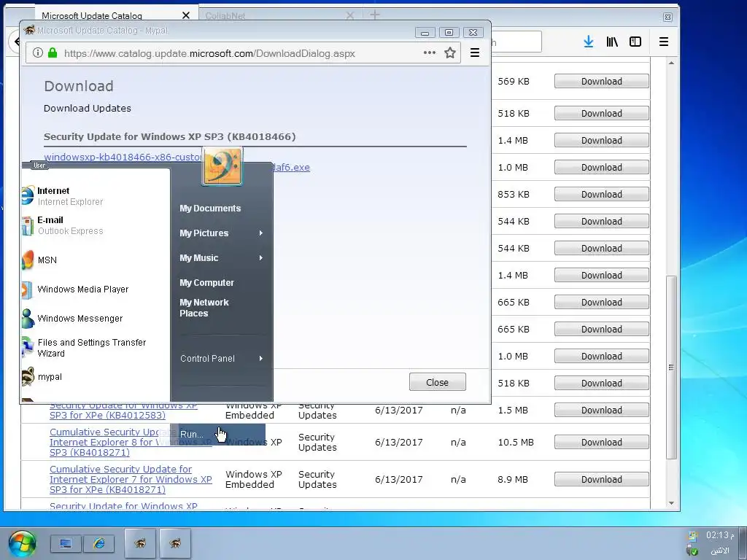Click the user account picture
Screen dimensions: 747x560
[x=222, y=166]
